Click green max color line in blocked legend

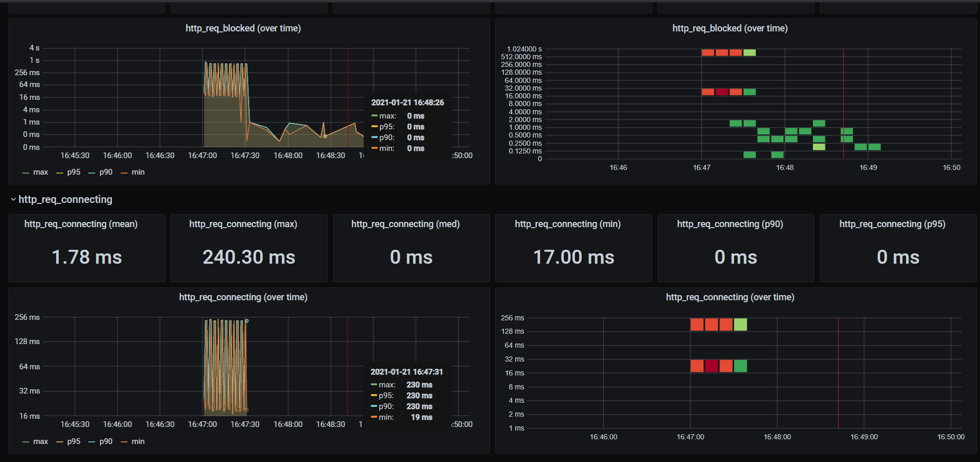click(x=26, y=173)
